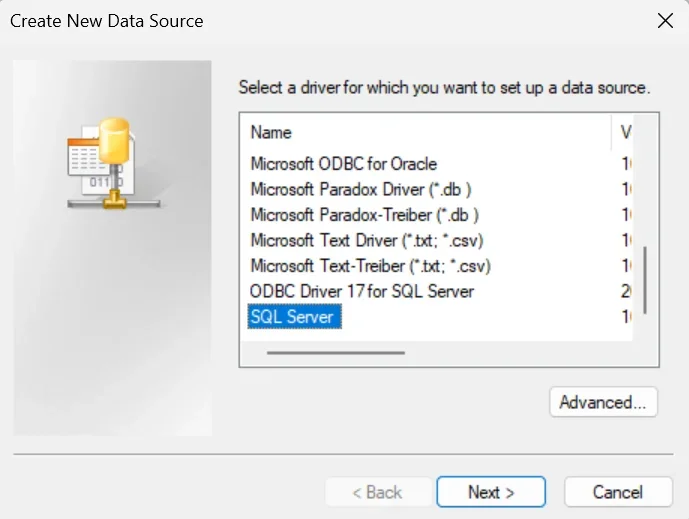
Task: Select Microsoft Text Driver (*.txt; *.csv)
Action: [x=366, y=240]
